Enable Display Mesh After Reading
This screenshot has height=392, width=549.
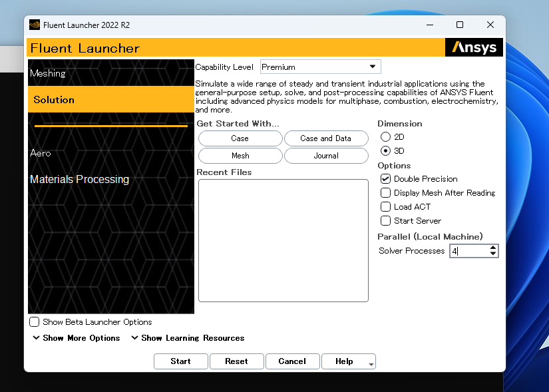click(385, 192)
